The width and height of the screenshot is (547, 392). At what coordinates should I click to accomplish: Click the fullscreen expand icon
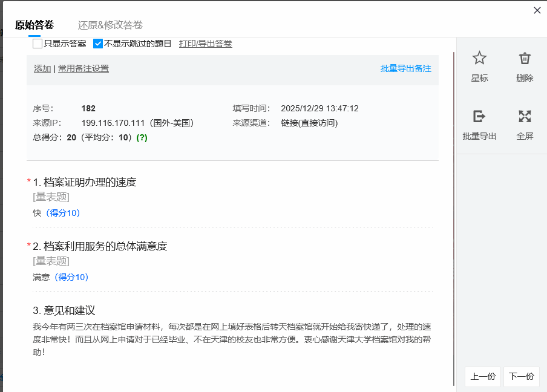coord(525,116)
